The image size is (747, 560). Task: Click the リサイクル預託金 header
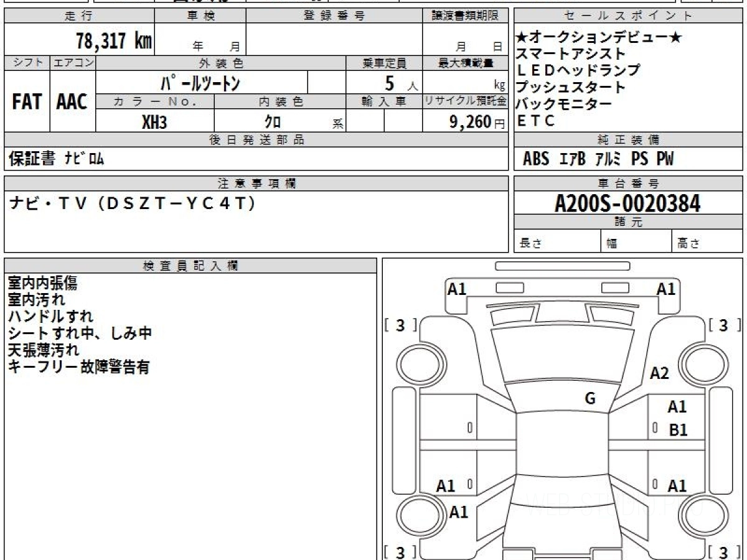pyautogui.click(x=466, y=101)
